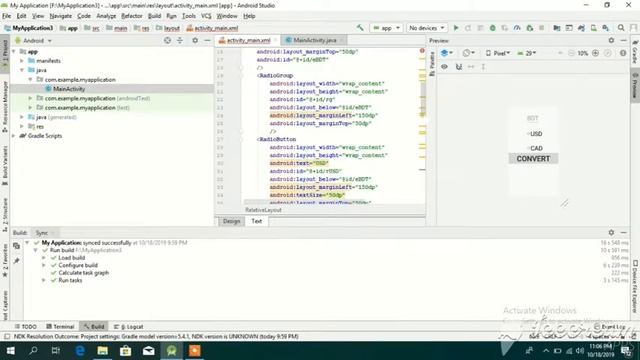
Task: Click the editor vertical scrollbar
Action: click(423, 98)
